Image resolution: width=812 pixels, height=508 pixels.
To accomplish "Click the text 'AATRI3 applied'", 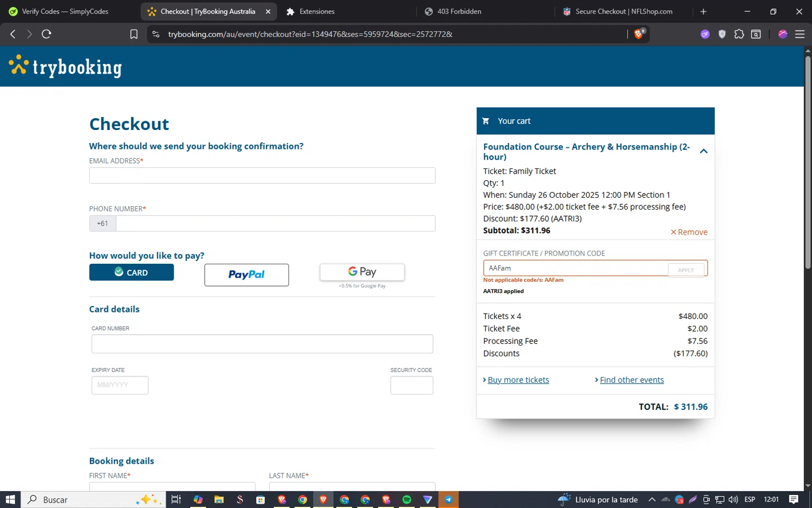I will pyautogui.click(x=503, y=291).
